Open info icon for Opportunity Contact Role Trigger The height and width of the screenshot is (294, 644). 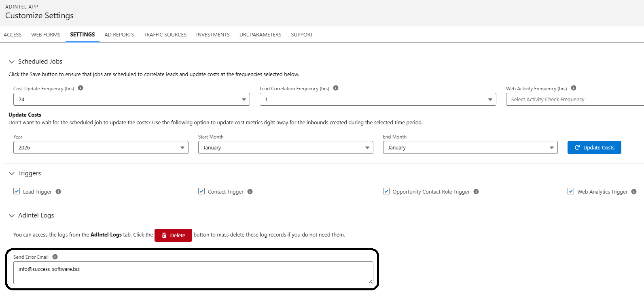pos(476,192)
